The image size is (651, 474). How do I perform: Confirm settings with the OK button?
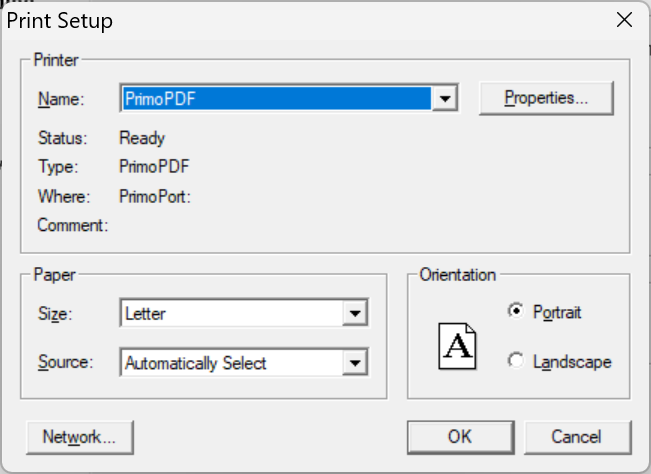pos(460,437)
